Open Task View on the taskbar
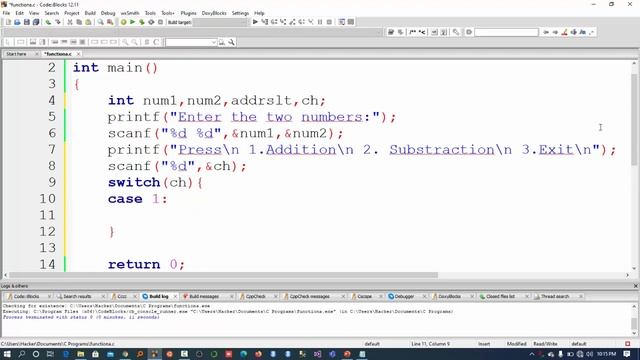The width and height of the screenshot is (640, 360). (x=50, y=354)
